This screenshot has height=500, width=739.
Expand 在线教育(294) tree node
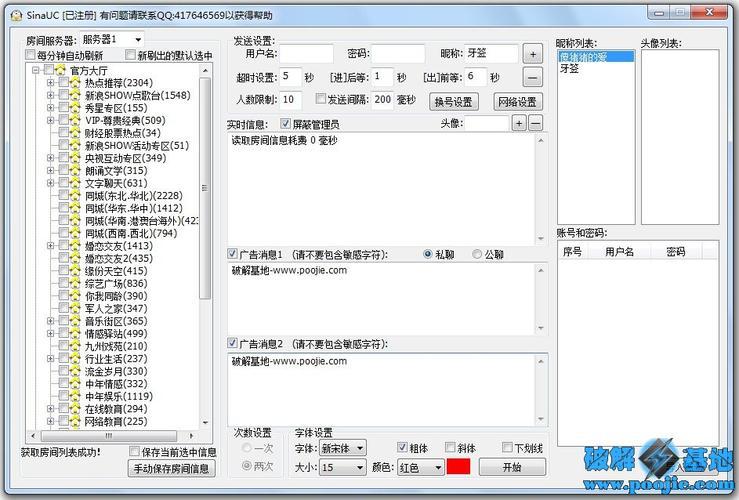click(x=50, y=409)
